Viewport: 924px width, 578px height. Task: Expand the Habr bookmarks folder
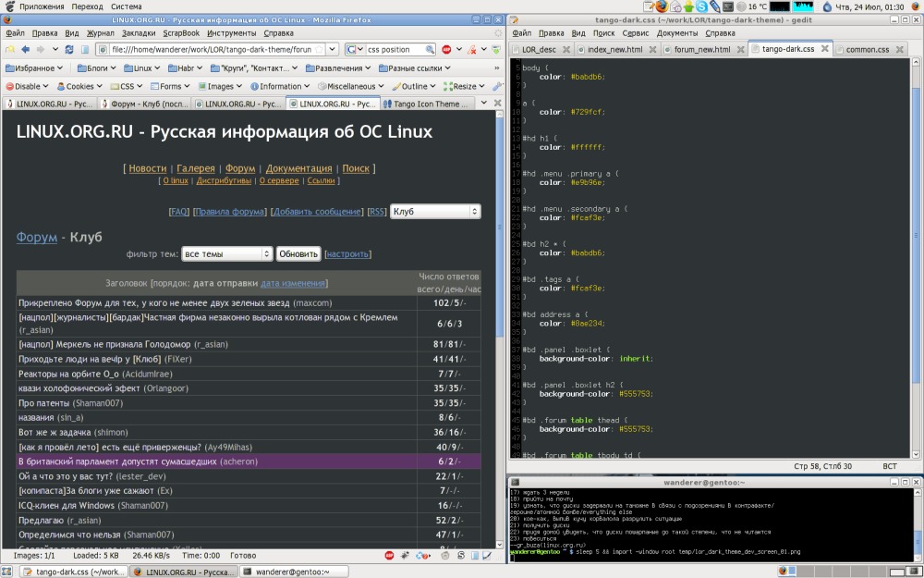click(x=185, y=68)
